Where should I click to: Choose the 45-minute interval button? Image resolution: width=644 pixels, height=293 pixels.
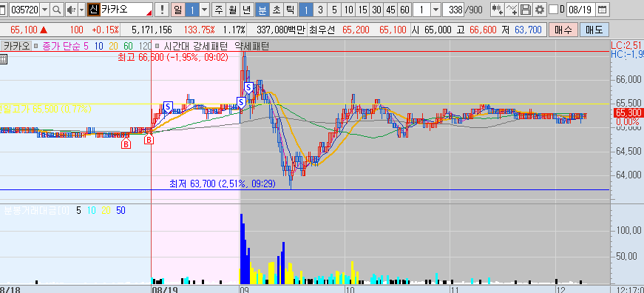click(x=391, y=10)
